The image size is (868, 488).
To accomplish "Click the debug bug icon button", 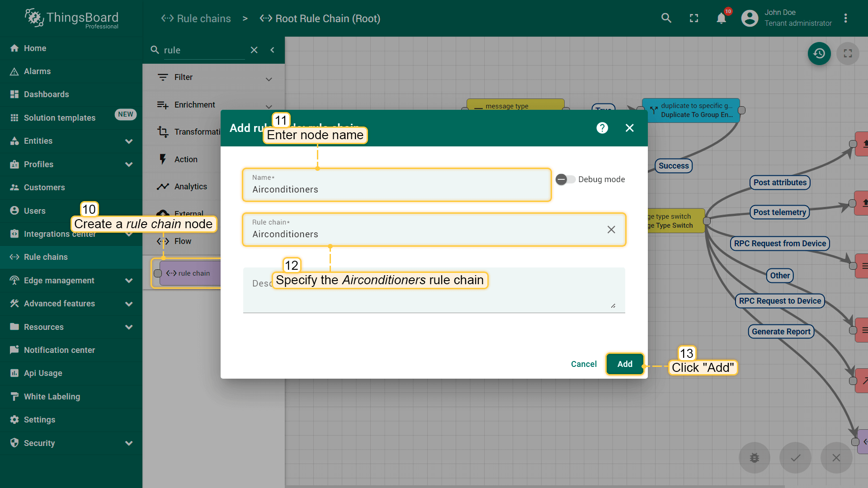I will (x=754, y=458).
